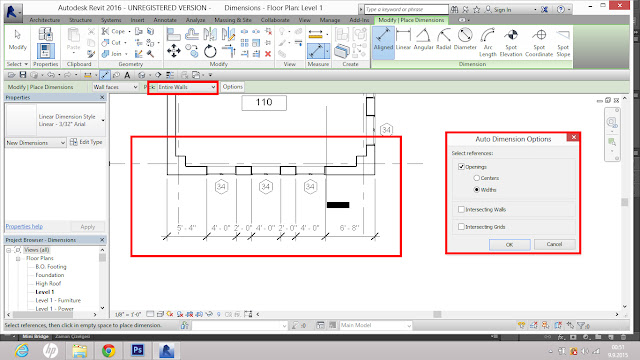The width and height of the screenshot is (640, 360).
Task: Click the red Delete X icon
Action: point(268,53)
